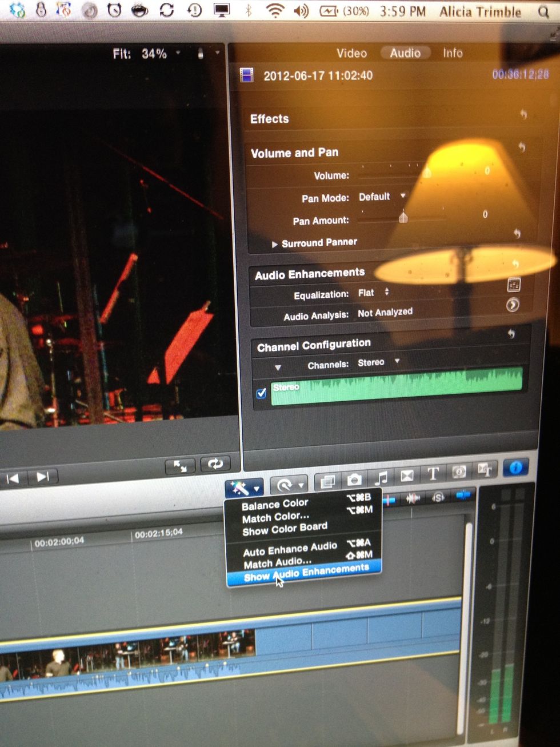Open the Themes browser icon

tap(485, 470)
